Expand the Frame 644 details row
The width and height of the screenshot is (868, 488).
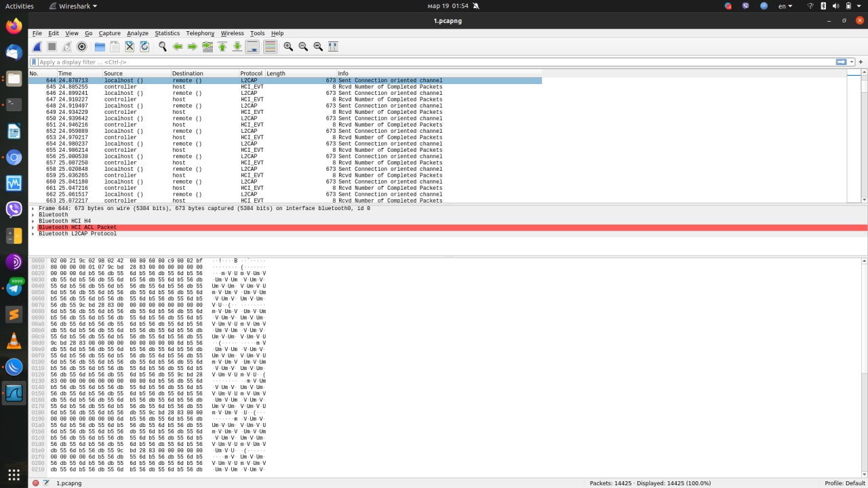pyautogui.click(x=33, y=209)
